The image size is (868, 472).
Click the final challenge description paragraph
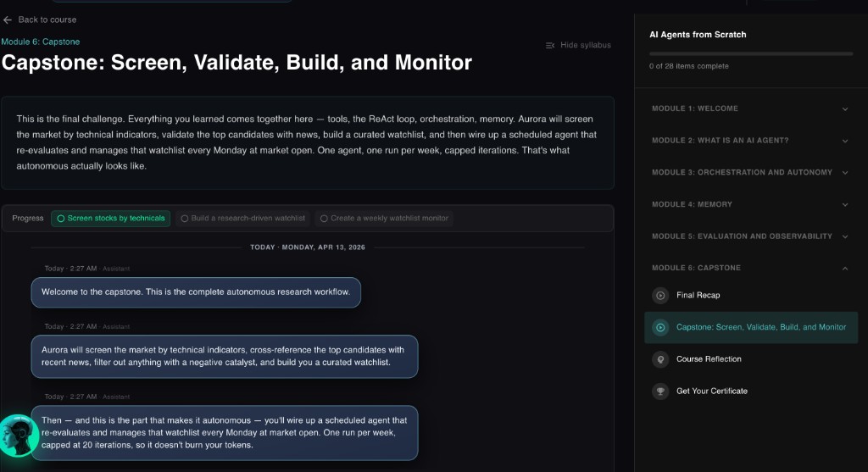click(307, 142)
